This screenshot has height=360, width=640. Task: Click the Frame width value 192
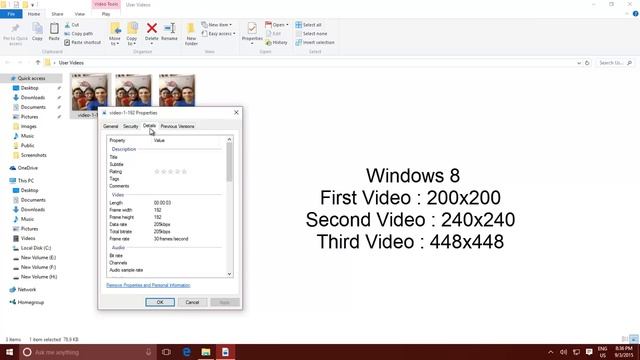click(x=158, y=210)
